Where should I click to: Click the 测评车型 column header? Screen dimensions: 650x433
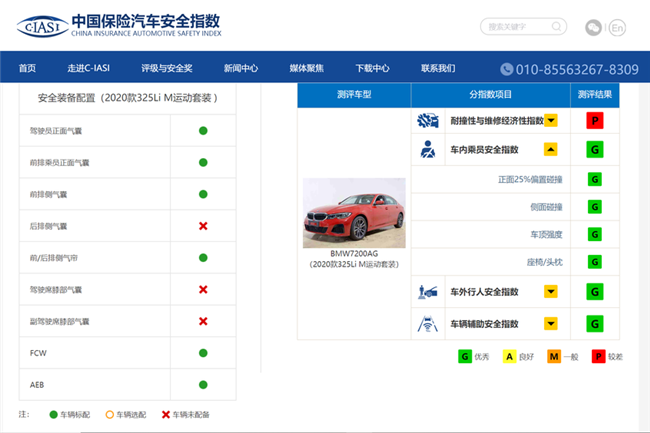(x=354, y=94)
